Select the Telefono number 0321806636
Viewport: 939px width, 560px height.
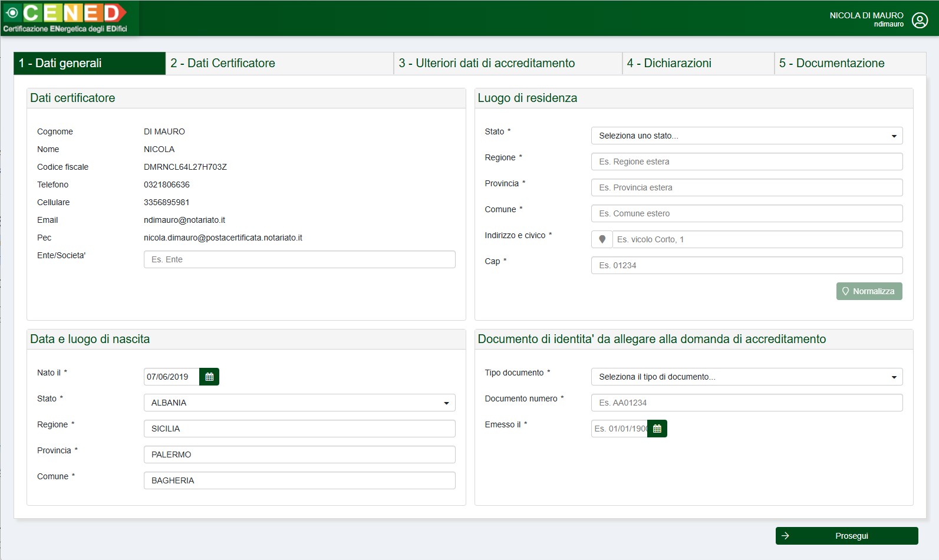click(167, 185)
